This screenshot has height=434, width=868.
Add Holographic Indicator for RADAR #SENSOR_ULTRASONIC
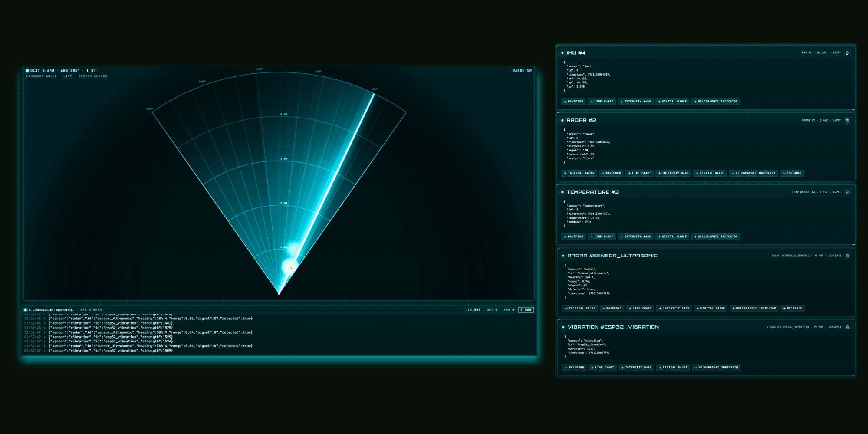754,309
